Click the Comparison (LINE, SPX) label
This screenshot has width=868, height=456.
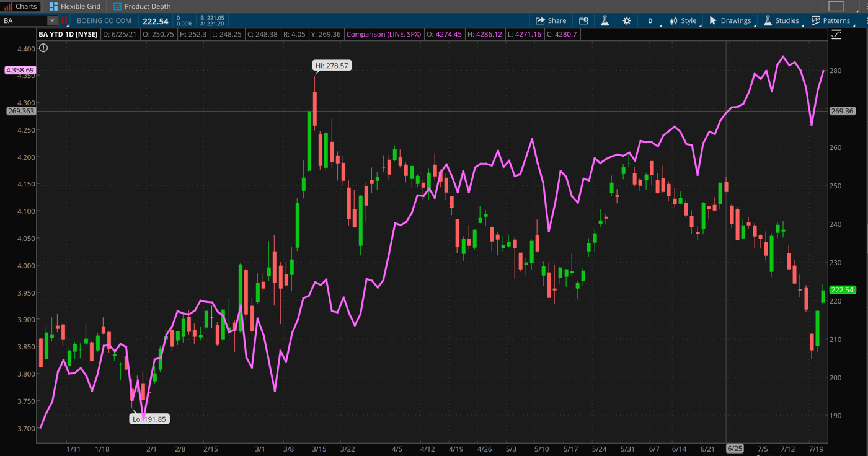(x=384, y=34)
